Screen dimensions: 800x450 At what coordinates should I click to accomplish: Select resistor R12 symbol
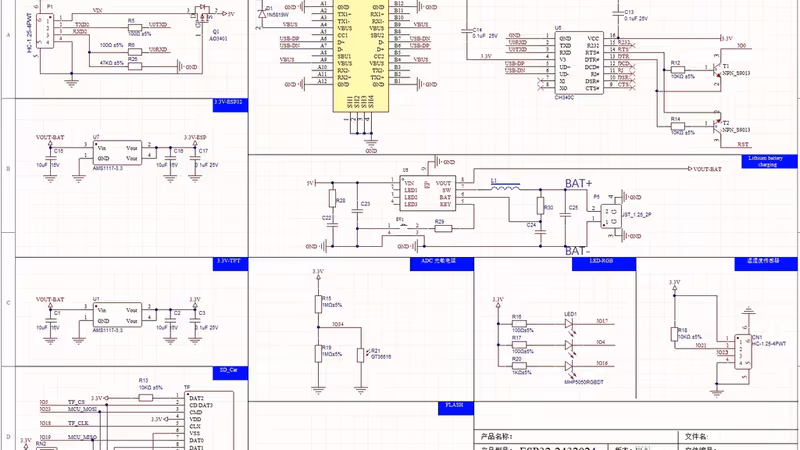click(x=678, y=69)
